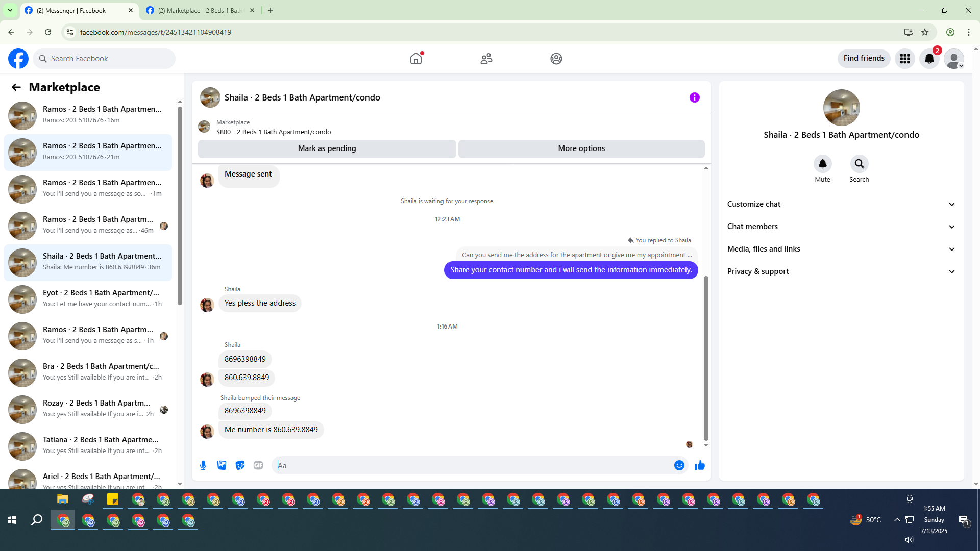Switch to the Marketplace browser tab

200,10
